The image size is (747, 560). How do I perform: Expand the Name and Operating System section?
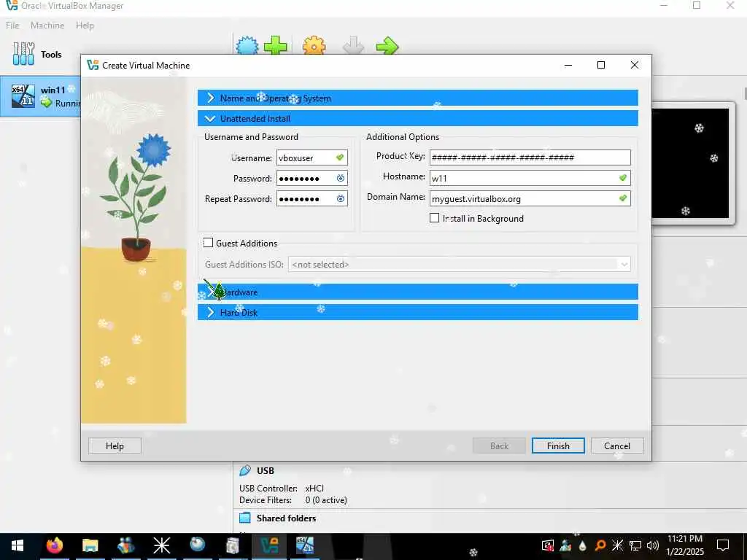tap(418, 98)
